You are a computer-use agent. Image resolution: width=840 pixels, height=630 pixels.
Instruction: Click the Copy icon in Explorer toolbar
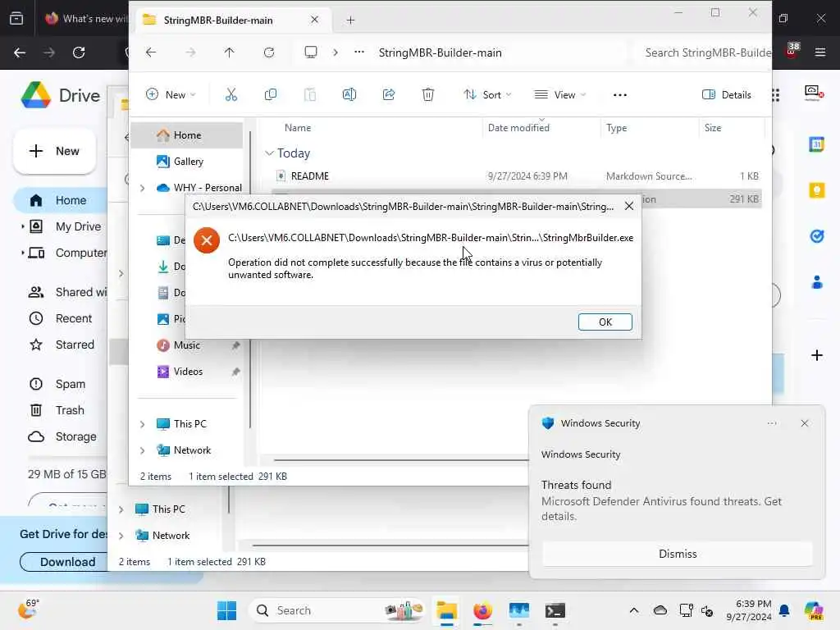[x=271, y=95]
